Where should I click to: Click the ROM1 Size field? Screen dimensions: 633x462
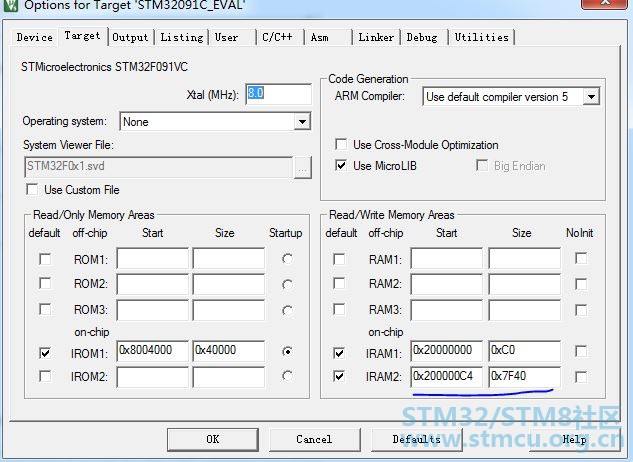pos(229,258)
